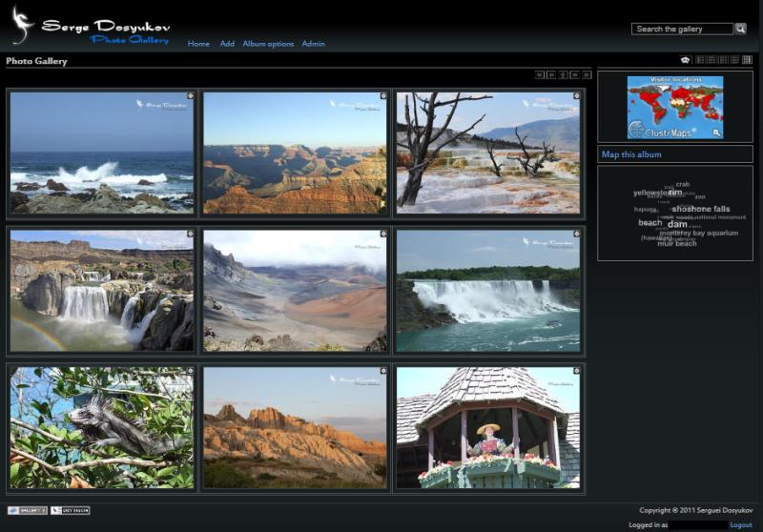
Task: Click the crab tag
Action: pyautogui.click(x=683, y=184)
